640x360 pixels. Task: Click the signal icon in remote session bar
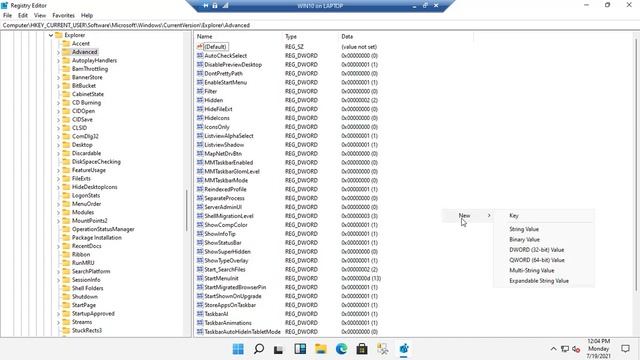[x=225, y=6]
